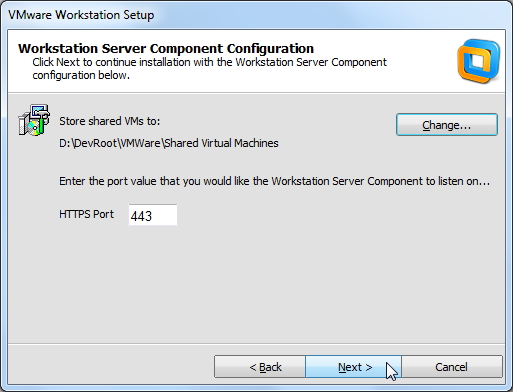
Task: Continue installation with Next > button
Action: point(353,367)
